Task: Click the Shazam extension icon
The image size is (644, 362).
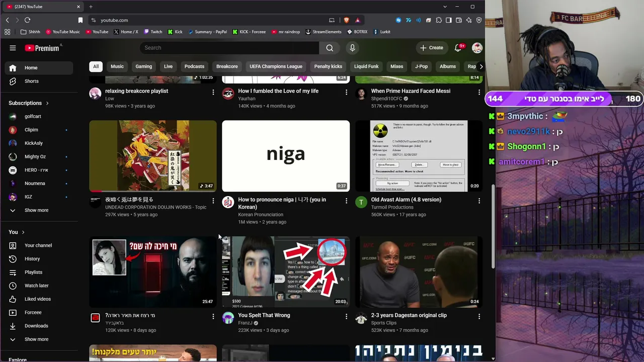Action: 398,20
